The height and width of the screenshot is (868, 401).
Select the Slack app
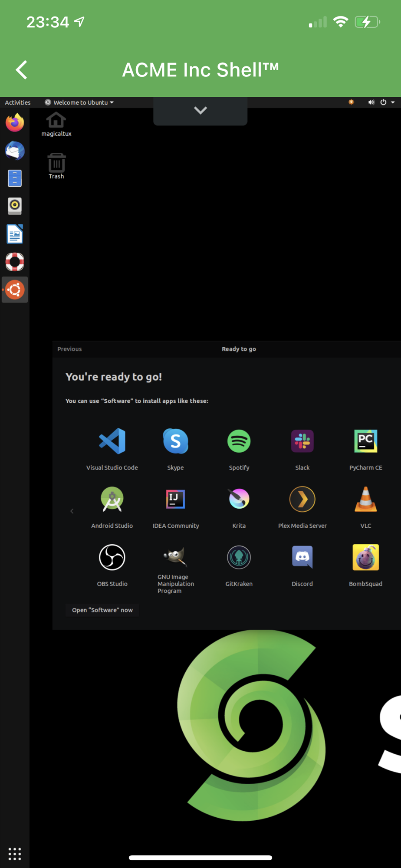point(302,449)
